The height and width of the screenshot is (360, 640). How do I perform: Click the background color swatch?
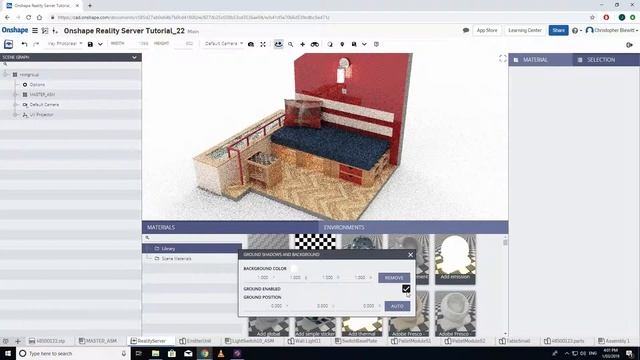[x=294, y=268]
